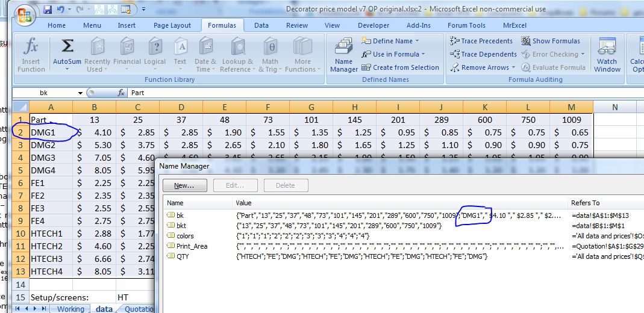Open the Math & Trig functions list
The image size is (644, 313).
pos(270,55)
